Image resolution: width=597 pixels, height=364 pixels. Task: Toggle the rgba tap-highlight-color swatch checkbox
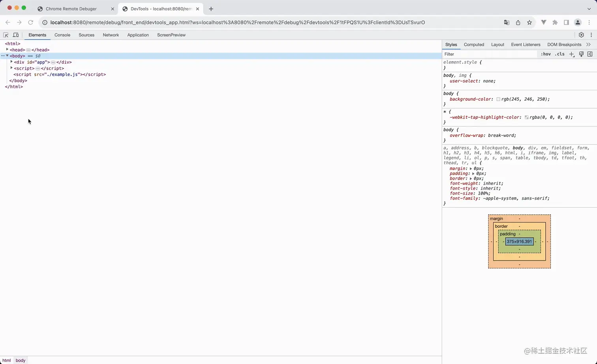527,117
